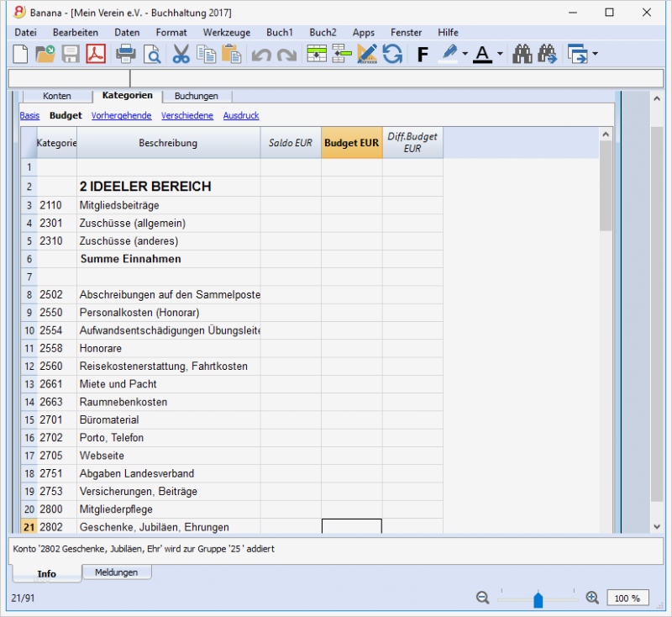Save the file with floppy disk icon

click(71, 55)
